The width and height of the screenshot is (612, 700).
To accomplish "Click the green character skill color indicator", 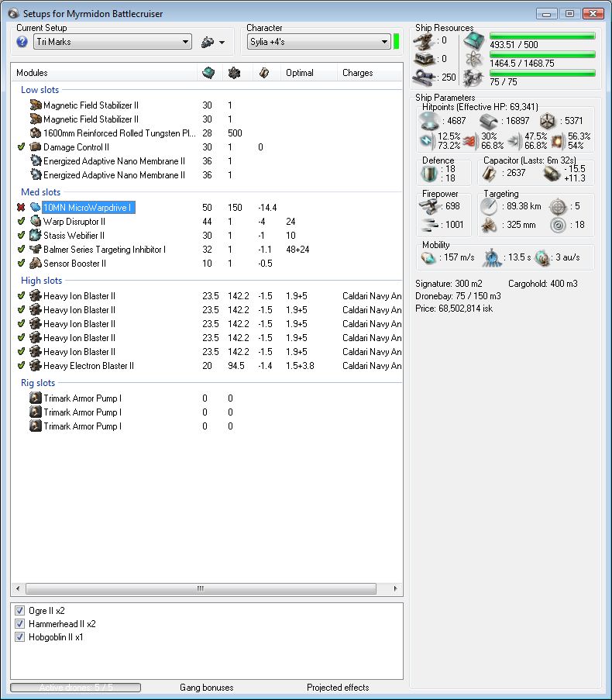I will point(396,42).
